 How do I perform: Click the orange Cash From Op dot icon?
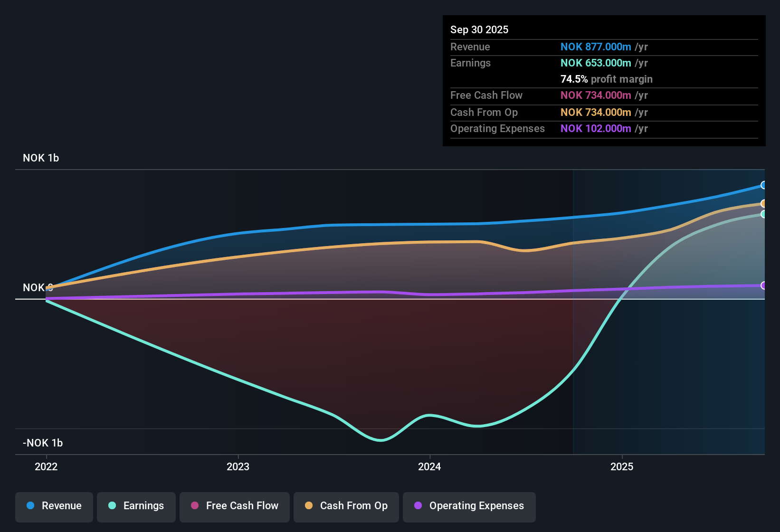point(308,506)
